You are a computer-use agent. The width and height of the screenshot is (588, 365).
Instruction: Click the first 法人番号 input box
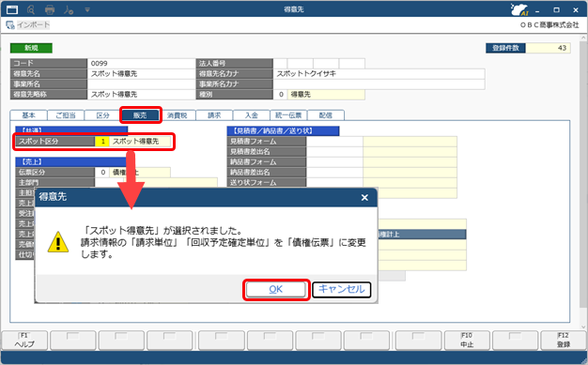click(280, 63)
